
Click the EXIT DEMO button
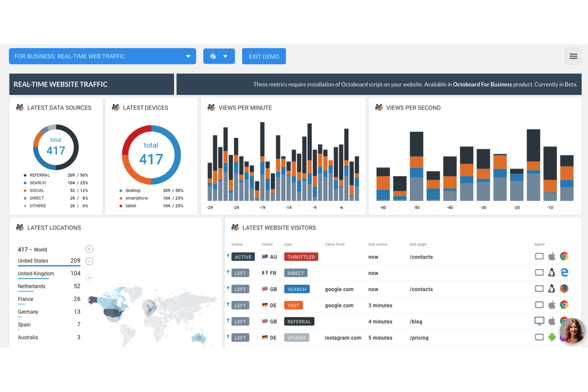pos(264,56)
